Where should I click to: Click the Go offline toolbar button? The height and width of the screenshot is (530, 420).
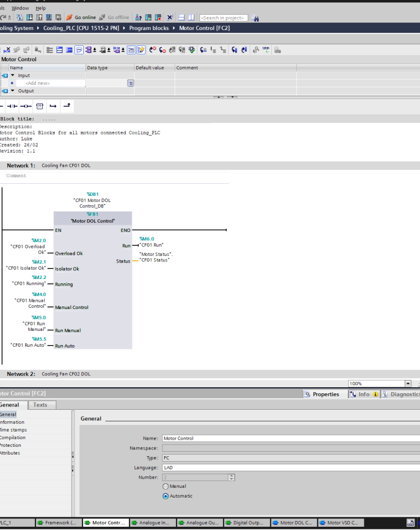click(x=114, y=18)
